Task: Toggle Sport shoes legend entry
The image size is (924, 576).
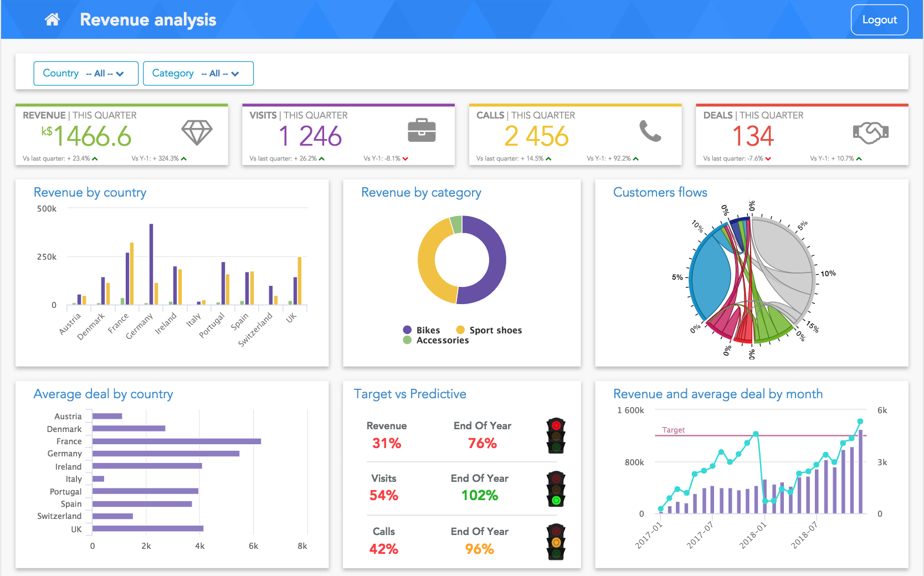Action: point(489,330)
